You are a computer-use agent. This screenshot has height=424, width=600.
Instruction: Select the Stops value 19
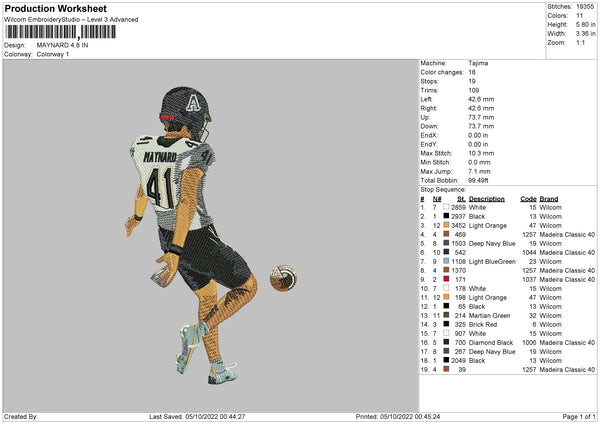pos(472,81)
